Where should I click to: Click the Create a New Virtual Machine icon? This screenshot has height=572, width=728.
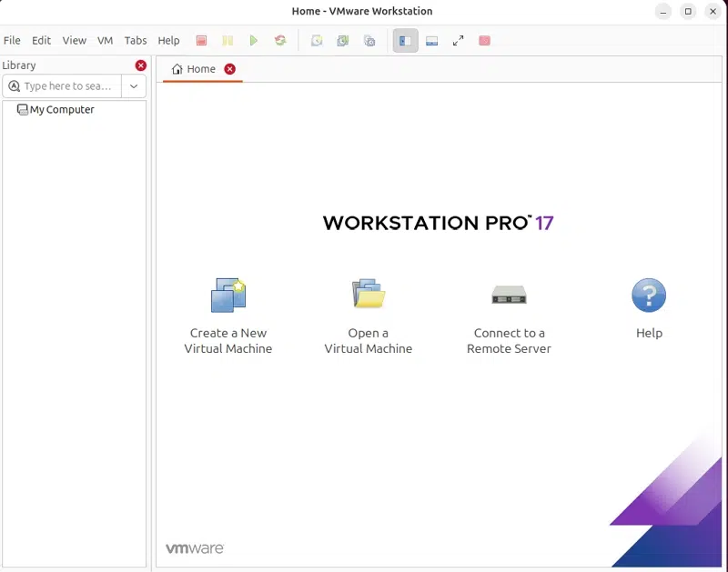pos(228,295)
